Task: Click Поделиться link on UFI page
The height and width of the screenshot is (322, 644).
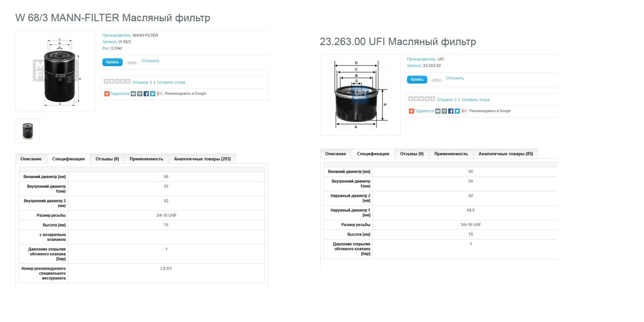Action: point(424,111)
